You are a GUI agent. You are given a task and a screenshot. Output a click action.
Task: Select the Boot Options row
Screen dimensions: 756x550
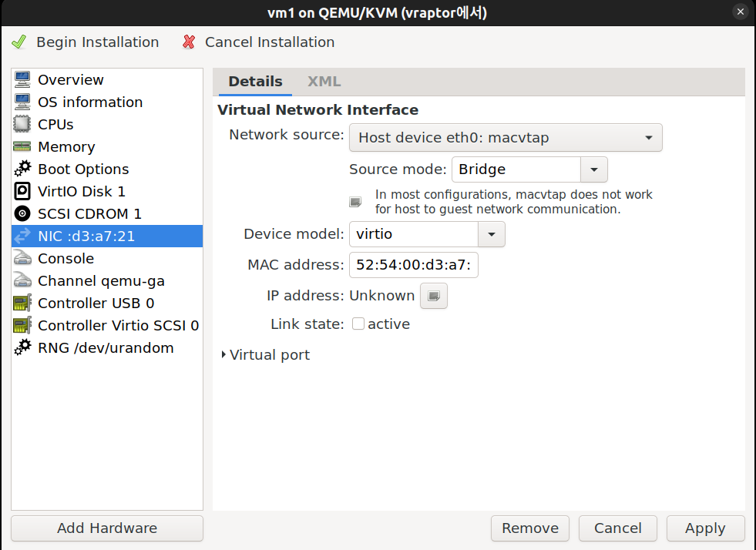[x=107, y=169]
